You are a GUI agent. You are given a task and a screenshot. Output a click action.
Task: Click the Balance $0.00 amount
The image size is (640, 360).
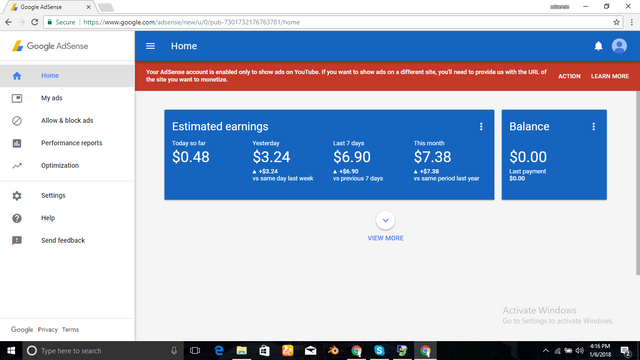[528, 157]
